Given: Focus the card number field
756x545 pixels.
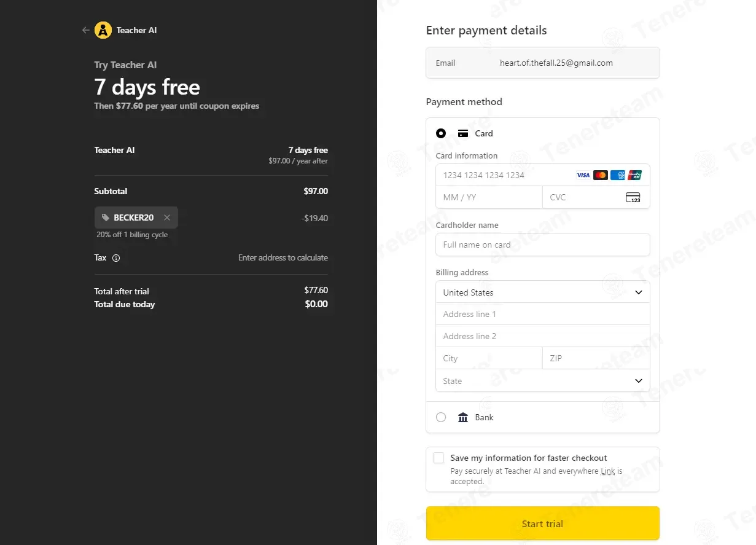Looking at the screenshot, I should [x=542, y=175].
